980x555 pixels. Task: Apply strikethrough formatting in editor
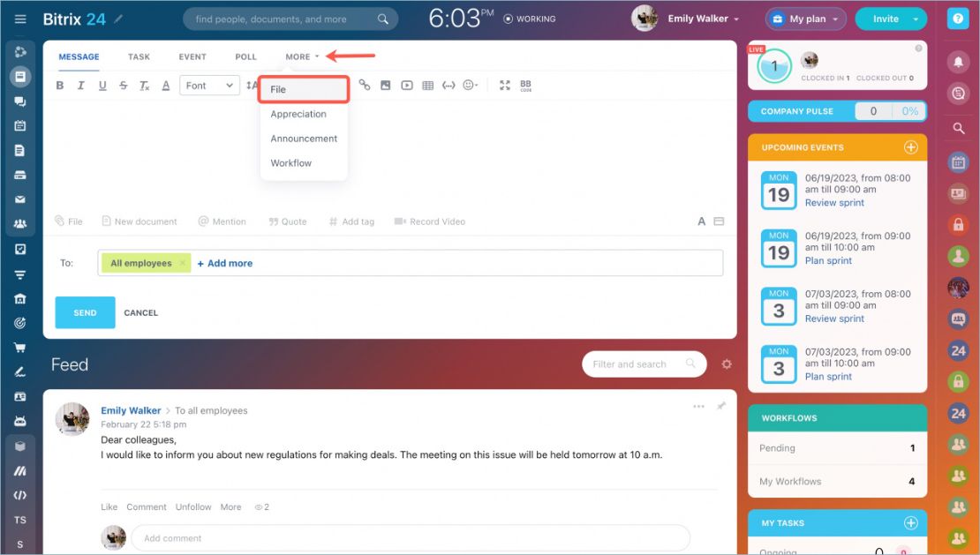[x=123, y=86]
